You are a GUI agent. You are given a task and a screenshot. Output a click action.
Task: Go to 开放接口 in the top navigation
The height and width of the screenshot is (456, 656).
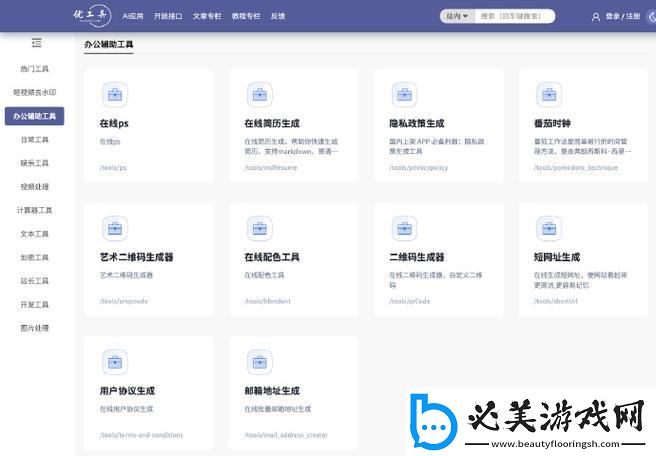pos(168,16)
